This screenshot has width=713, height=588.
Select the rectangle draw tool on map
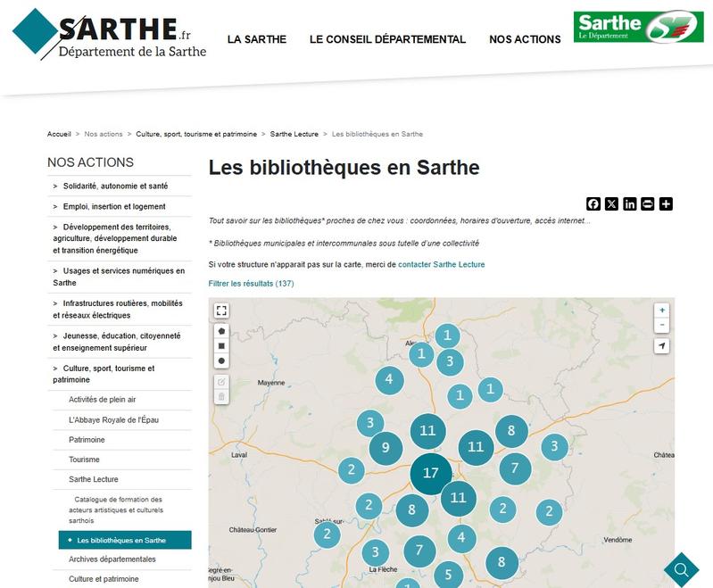(222, 345)
